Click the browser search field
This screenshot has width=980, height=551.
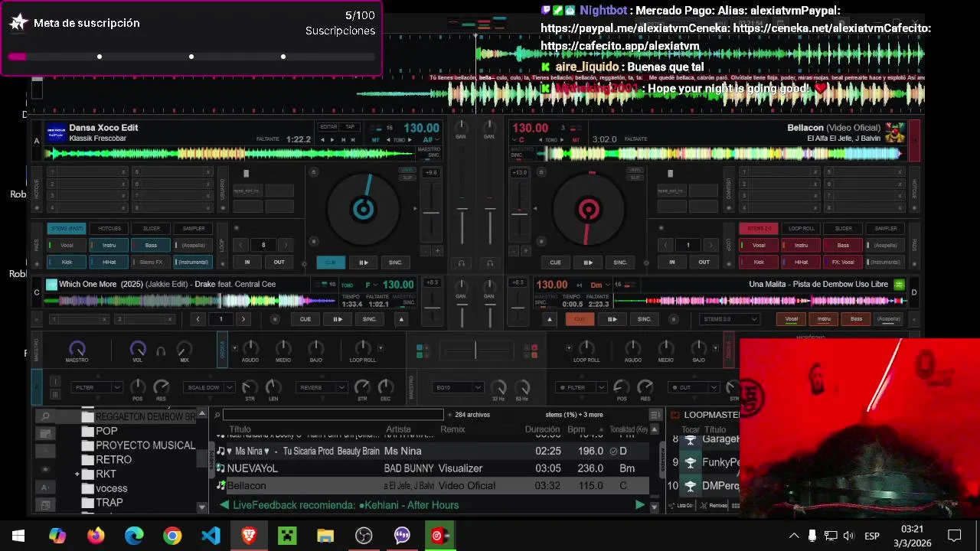click(x=333, y=415)
